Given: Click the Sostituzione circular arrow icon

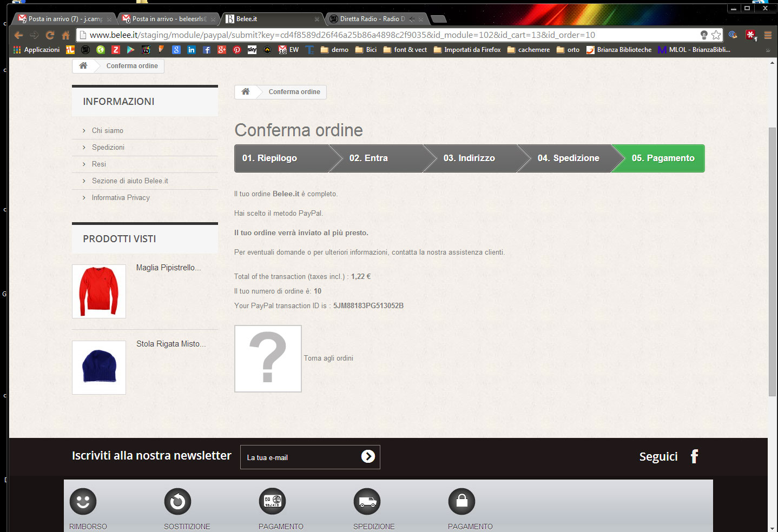Looking at the screenshot, I should [177, 502].
